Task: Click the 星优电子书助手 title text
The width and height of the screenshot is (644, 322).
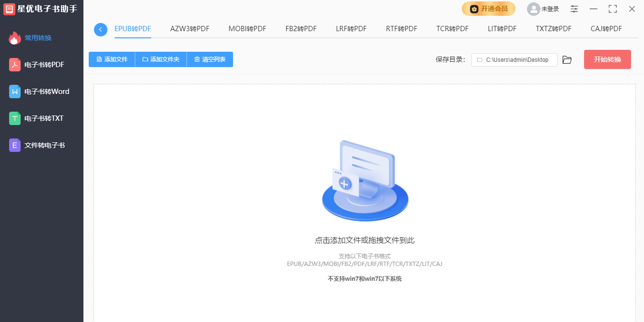Action: point(47,9)
